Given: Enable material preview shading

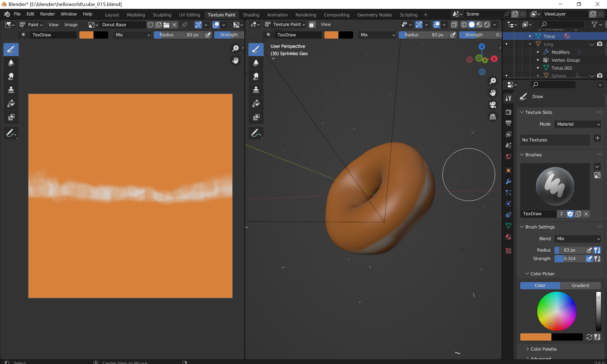Looking at the screenshot, I should point(479,25).
